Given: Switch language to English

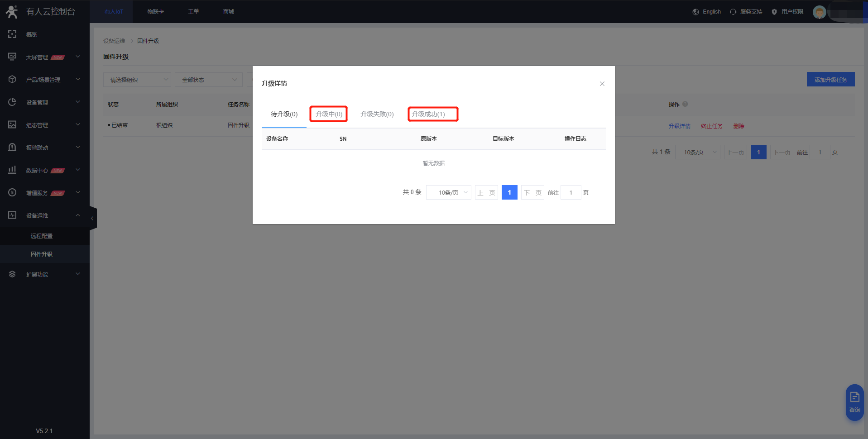Looking at the screenshot, I should pos(707,12).
